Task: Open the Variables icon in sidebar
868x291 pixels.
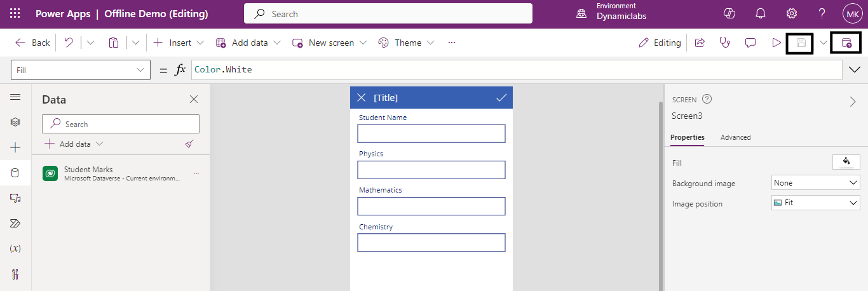Action: pyautogui.click(x=15, y=248)
